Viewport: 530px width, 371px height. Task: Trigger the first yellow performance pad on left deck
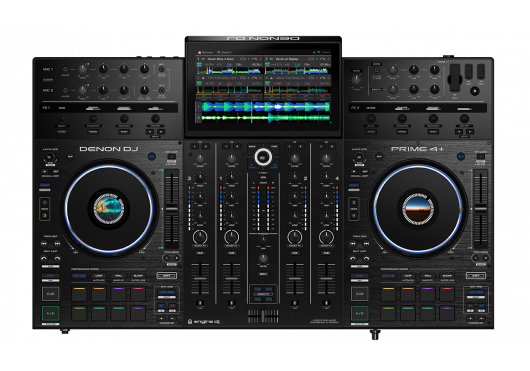coord(79,294)
